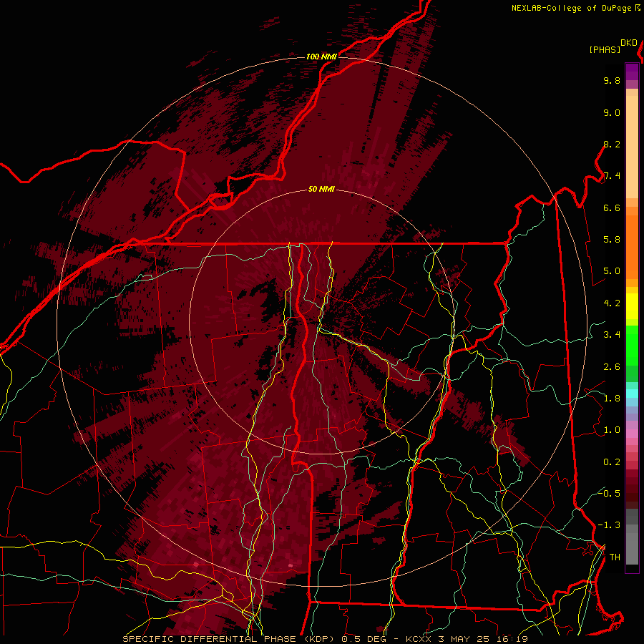Click the KCXX 3 MAY 25 16:19 timestamp
This screenshot has width=644, height=644.
click(x=467, y=639)
